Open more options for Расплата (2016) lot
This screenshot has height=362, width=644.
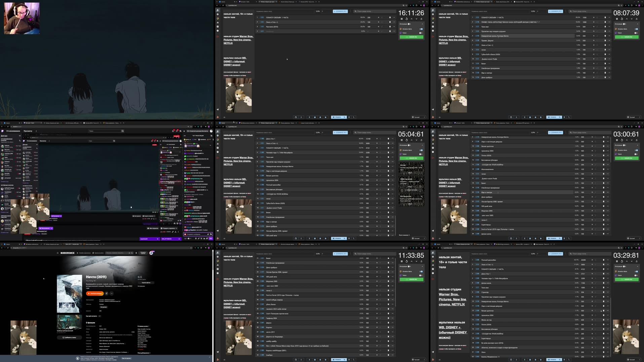pos(394,27)
